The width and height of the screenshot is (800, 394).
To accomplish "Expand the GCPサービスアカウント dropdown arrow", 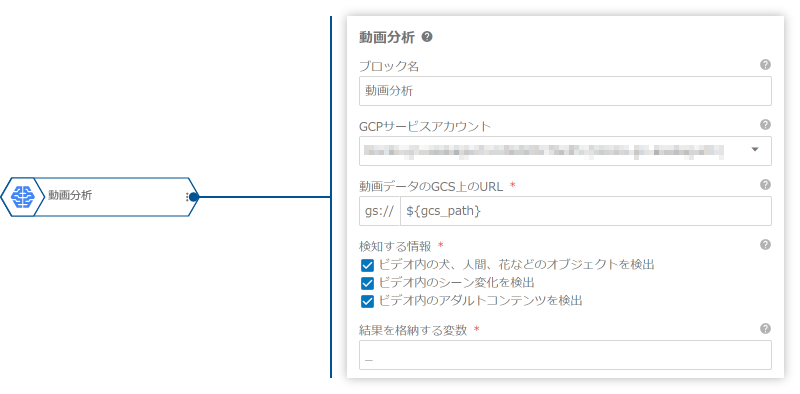I will click(755, 150).
